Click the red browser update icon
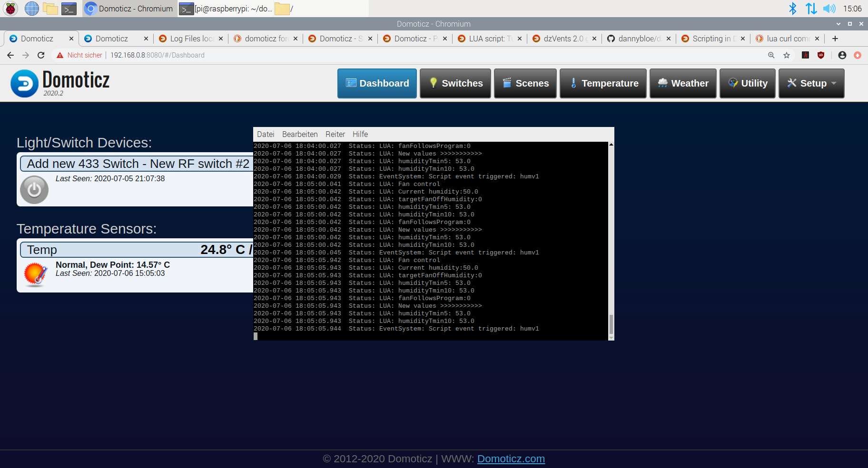Screen dimensions: 868x468 point(858,55)
